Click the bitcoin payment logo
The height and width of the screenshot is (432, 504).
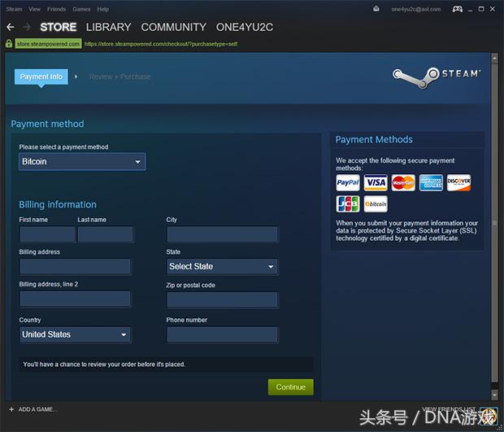[376, 204]
